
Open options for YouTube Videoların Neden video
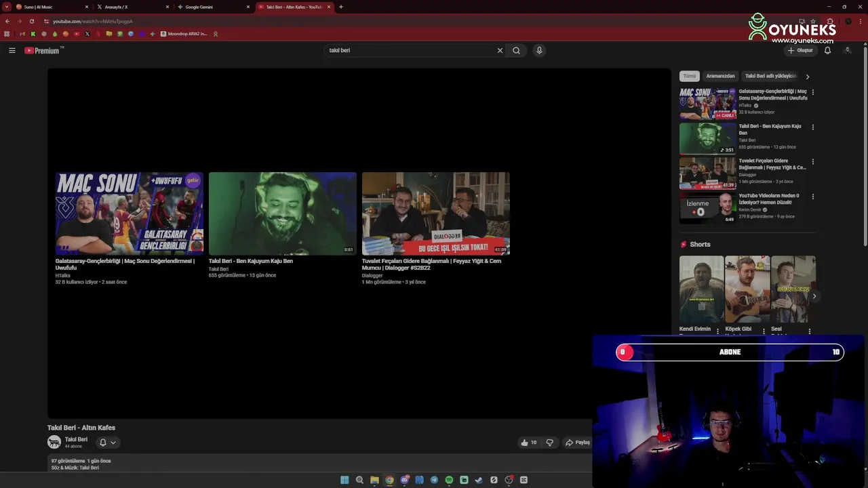coord(813,197)
